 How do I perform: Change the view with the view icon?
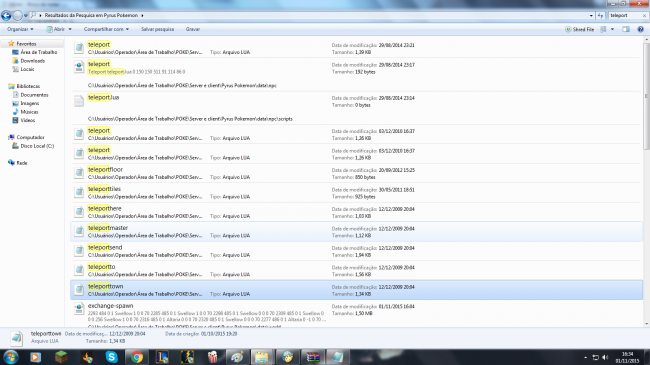[x=604, y=29]
